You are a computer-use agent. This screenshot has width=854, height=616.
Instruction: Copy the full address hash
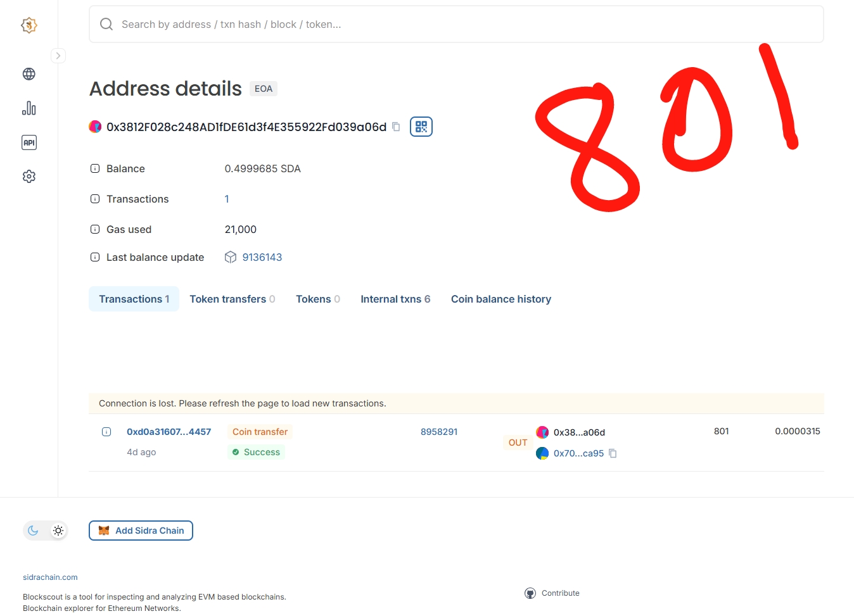(396, 127)
